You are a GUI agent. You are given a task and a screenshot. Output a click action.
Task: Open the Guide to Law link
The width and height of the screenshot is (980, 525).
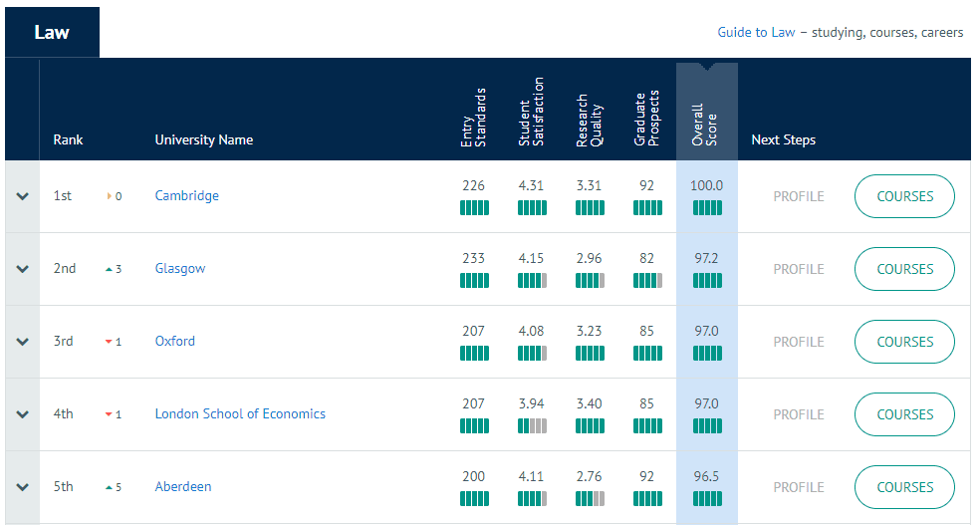pyautogui.click(x=756, y=32)
